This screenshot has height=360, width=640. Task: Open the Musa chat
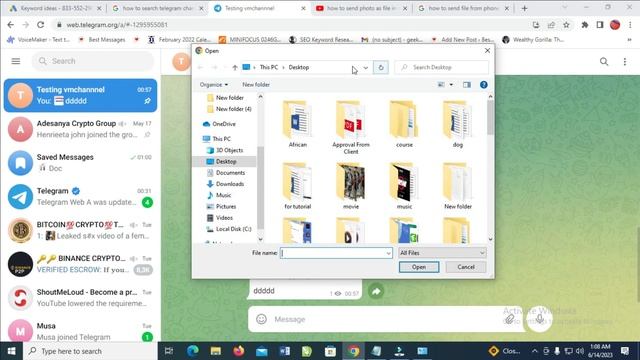pyautogui.click(x=80, y=331)
